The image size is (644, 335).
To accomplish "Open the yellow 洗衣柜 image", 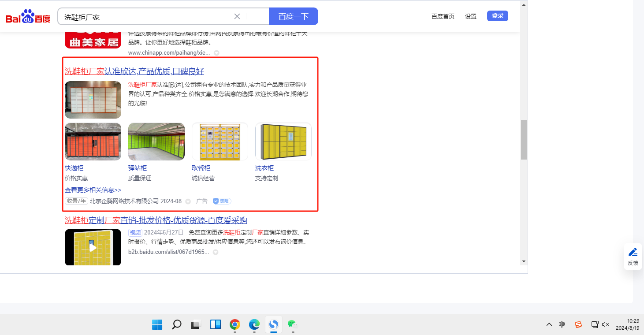I will (x=283, y=141).
